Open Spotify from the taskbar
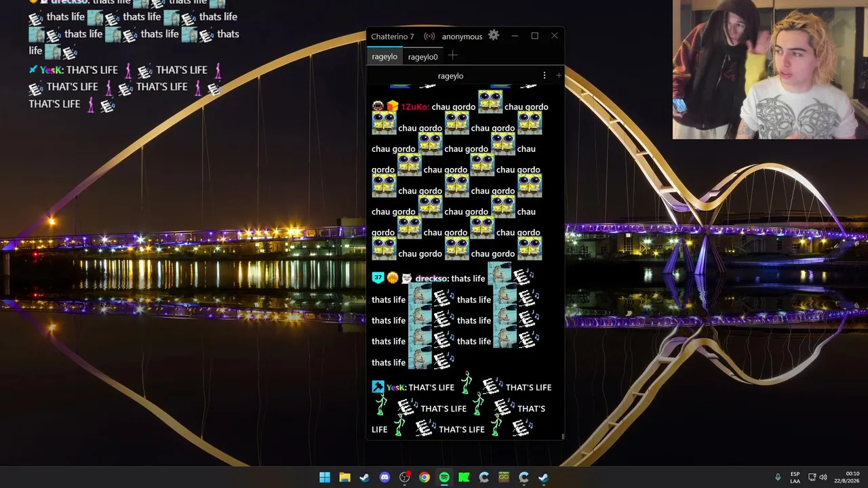 point(444,477)
